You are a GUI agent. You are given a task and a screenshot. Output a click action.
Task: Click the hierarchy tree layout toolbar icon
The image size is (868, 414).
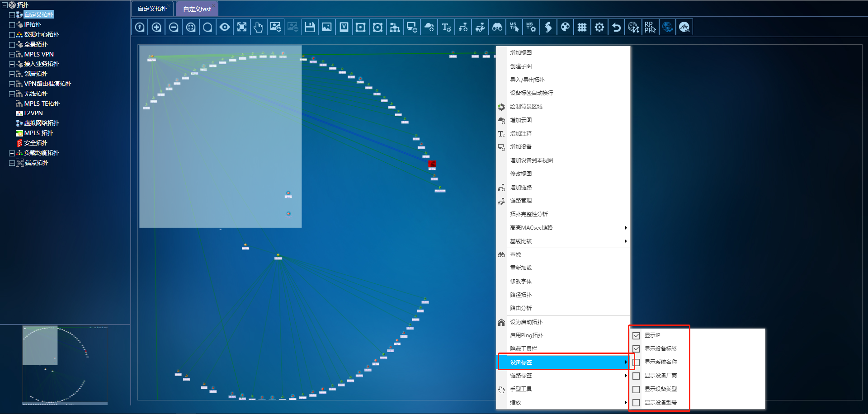click(x=395, y=27)
